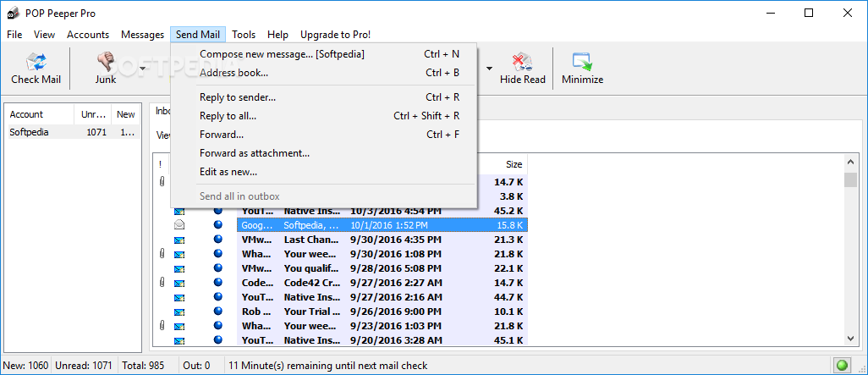
Task: Click blue ball icon on 9/30/2016 4:35 PM row
Action: pos(218,240)
